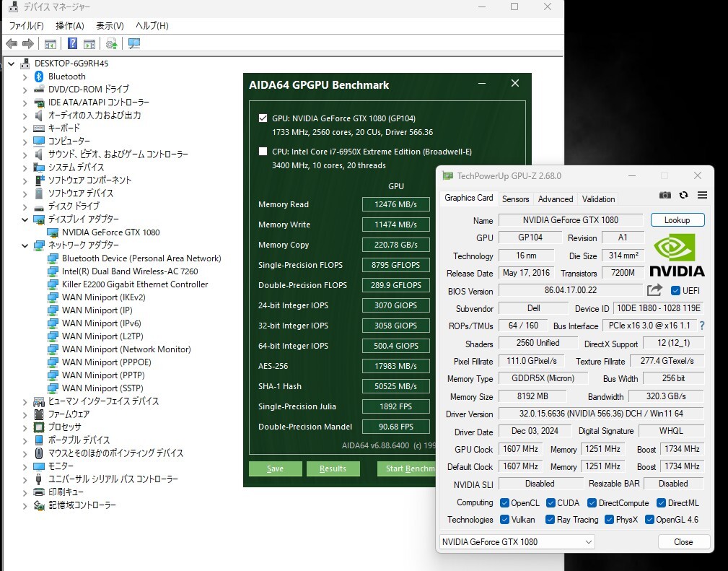This screenshot has width=728, height=571.
Task: Open the GPU-Z hamburger menu
Action: [x=702, y=196]
